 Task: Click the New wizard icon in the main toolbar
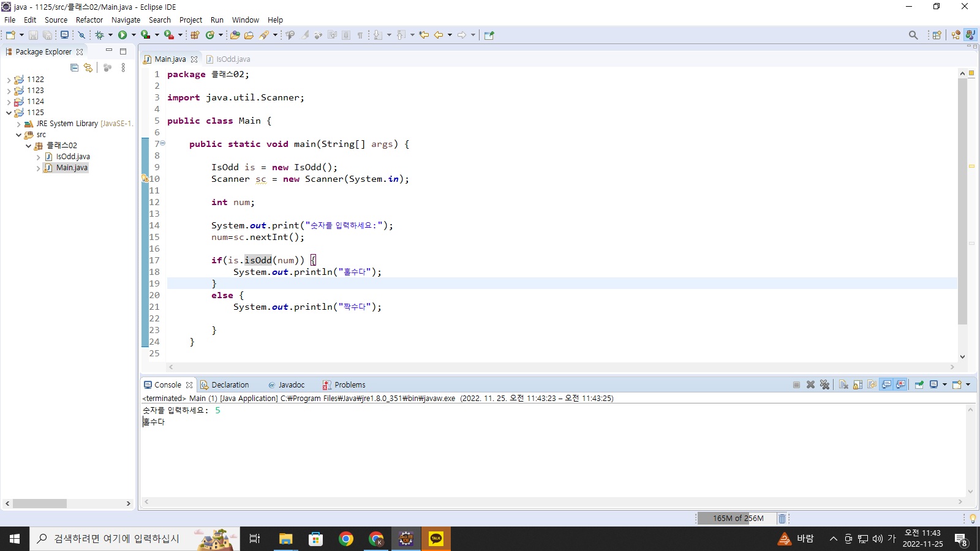[x=10, y=35]
